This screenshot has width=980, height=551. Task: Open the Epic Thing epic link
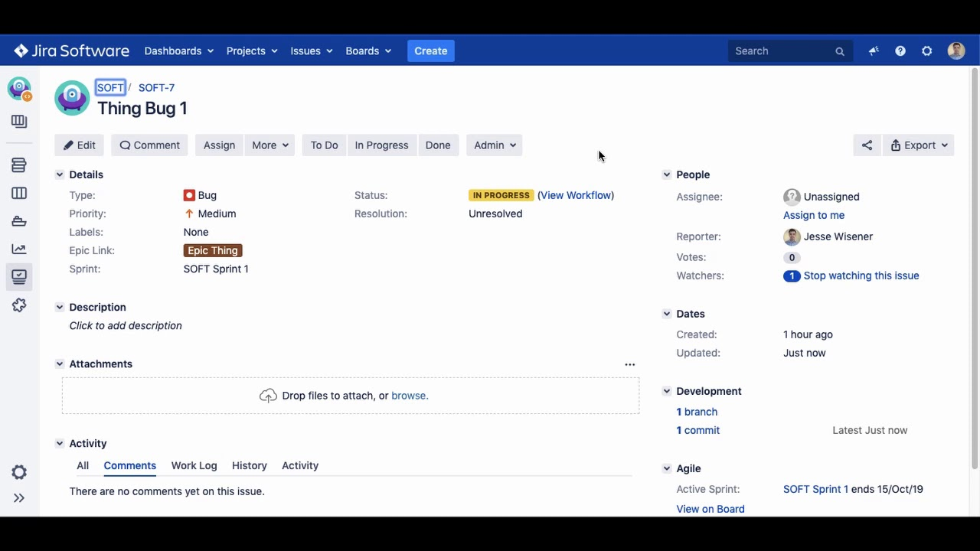[x=213, y=251]
